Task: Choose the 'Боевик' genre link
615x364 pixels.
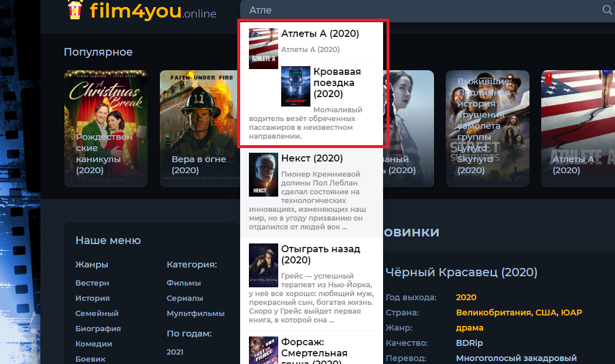Action: tap(91, 359)
